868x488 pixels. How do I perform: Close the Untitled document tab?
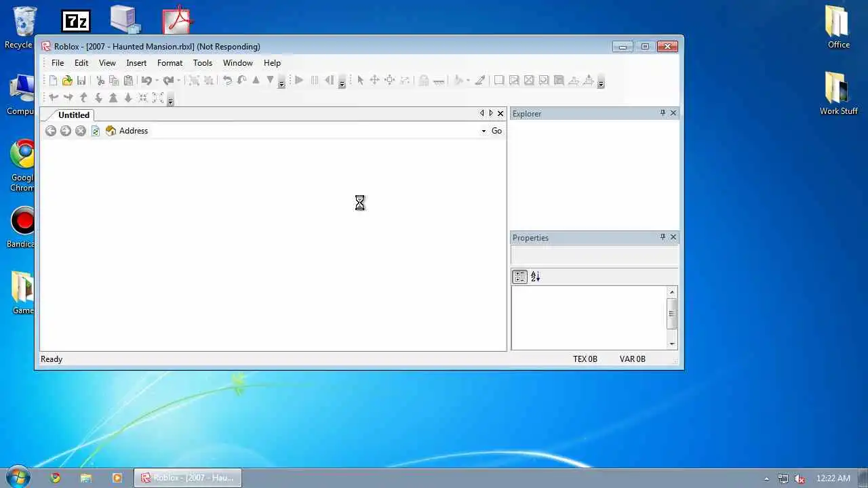tap(500, 113)
